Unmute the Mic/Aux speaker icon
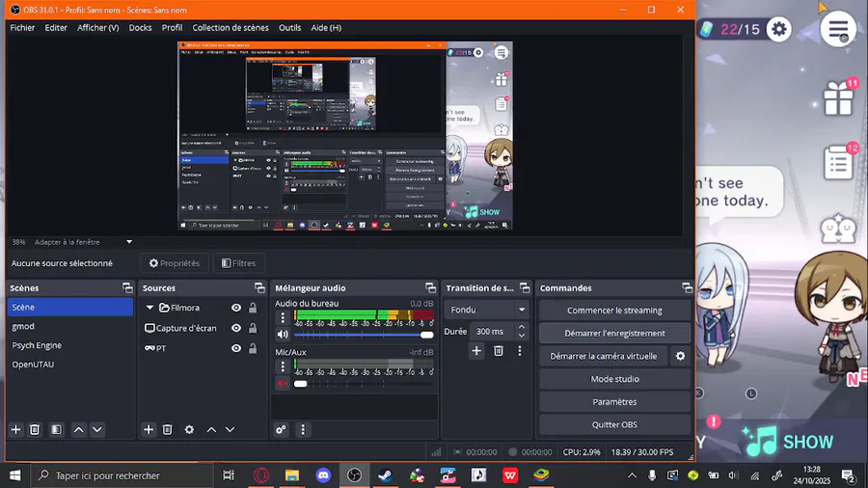 tap(283, 383)
